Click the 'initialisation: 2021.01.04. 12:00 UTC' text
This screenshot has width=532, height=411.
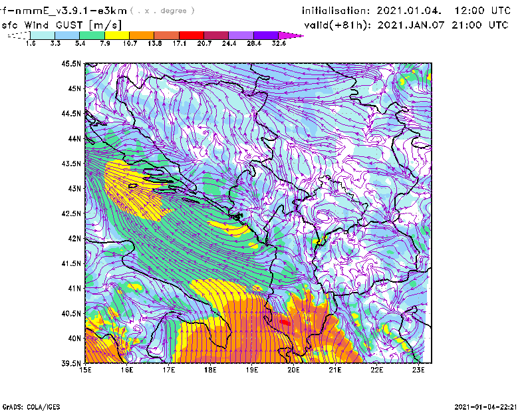pos(406,11)
